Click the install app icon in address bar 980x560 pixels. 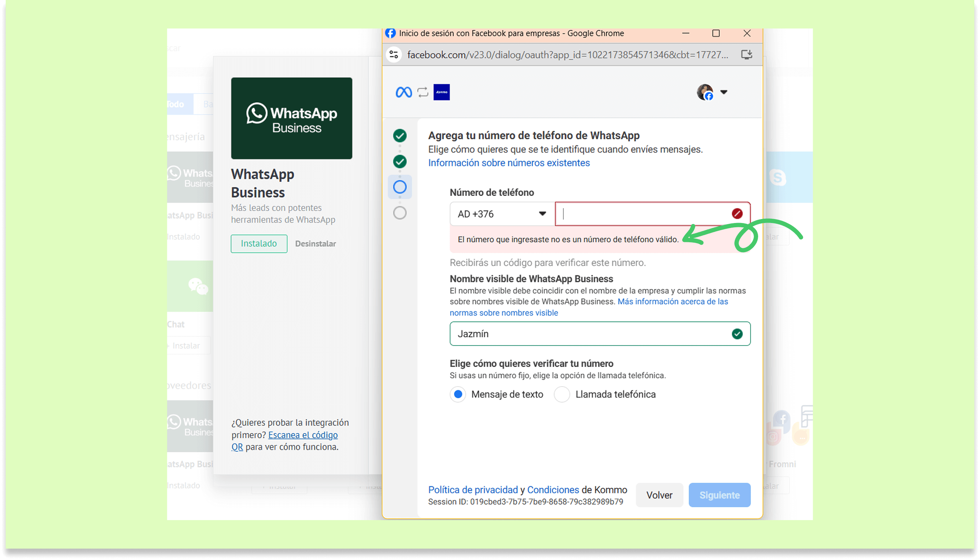746,55
